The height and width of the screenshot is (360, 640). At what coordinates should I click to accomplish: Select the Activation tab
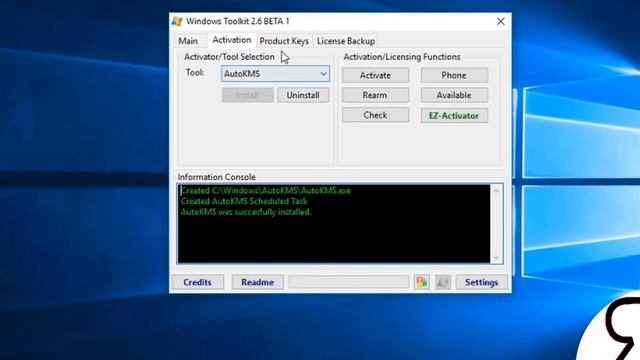tap(232, 40)
